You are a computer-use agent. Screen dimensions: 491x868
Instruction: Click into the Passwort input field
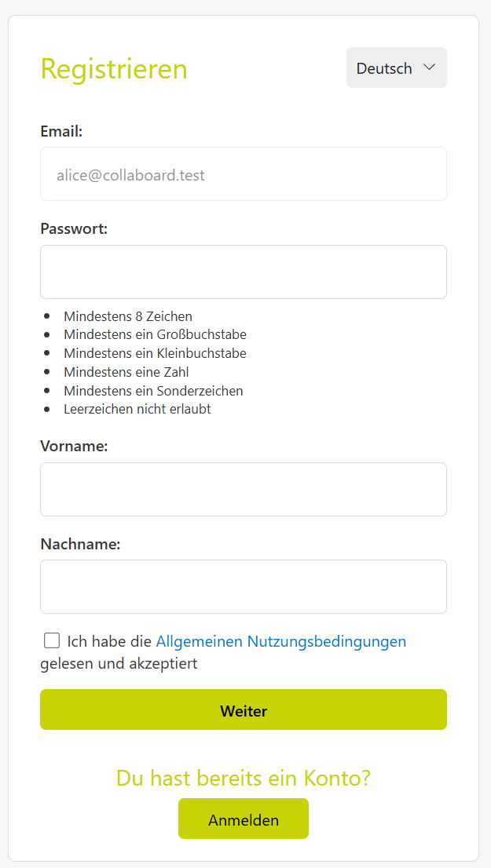[244, 272]
